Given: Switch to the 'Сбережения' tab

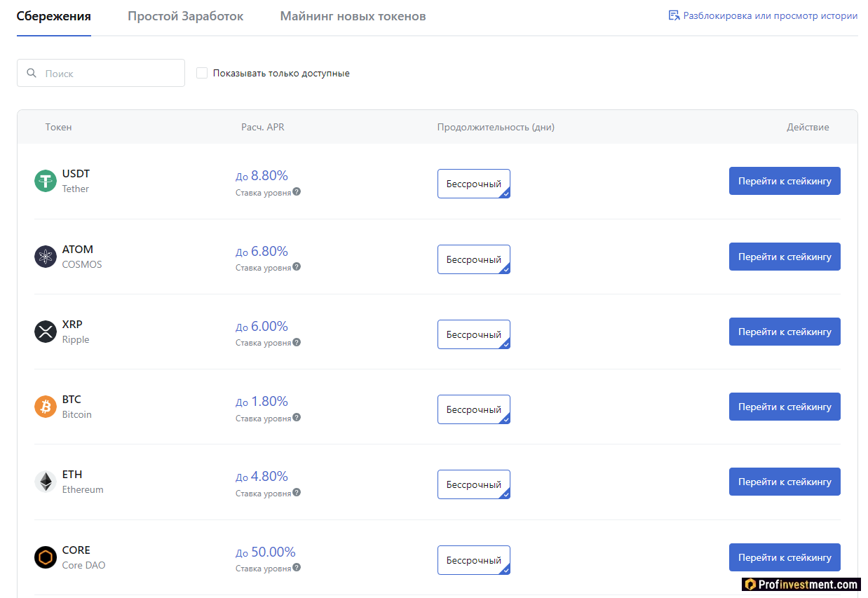Looking at the screenshot, I should (54, 16).
